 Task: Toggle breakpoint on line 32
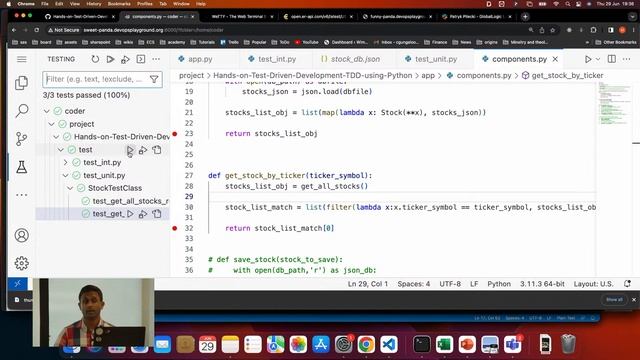(x=175, y=228)
